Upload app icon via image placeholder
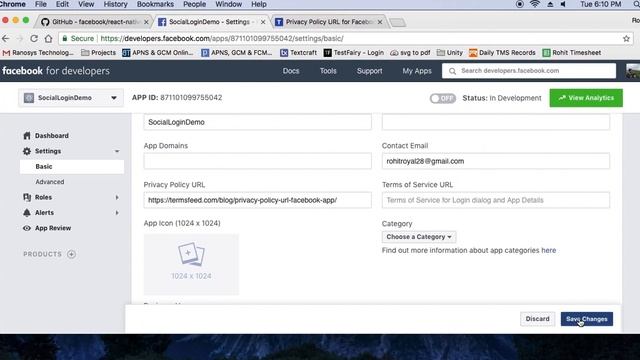Screen dimensions: 640x360 click(191, 264)
